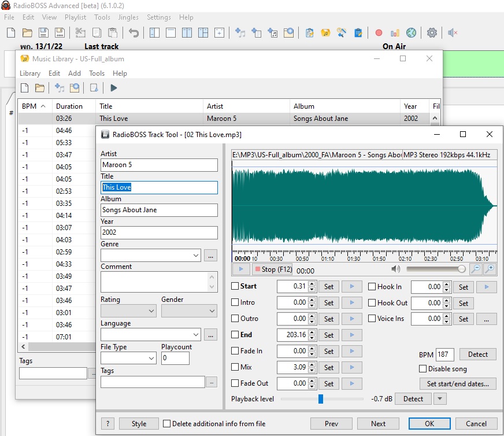
Task: Go to the Next track button
Action: coord(379,424)
